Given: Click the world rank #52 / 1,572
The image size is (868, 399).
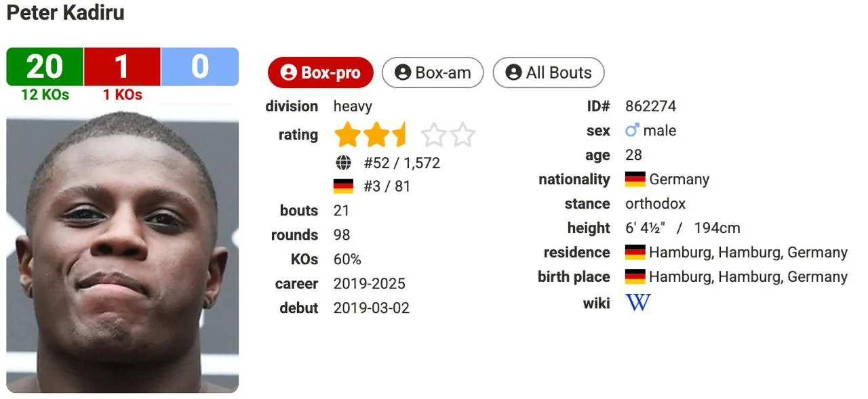Looking at the screenshot, I should coord(401,163).
